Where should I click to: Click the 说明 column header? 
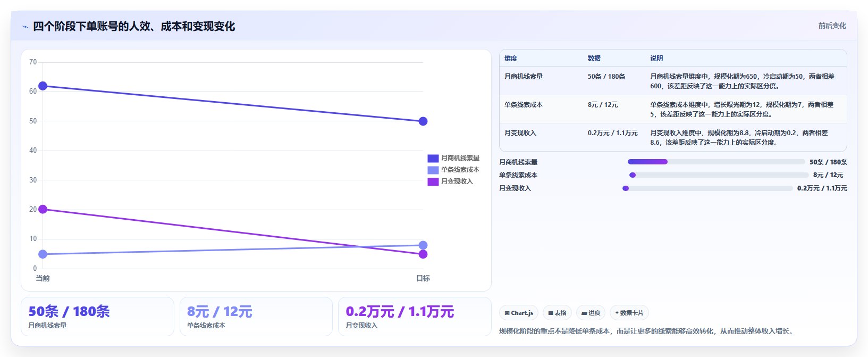point(656,59)
